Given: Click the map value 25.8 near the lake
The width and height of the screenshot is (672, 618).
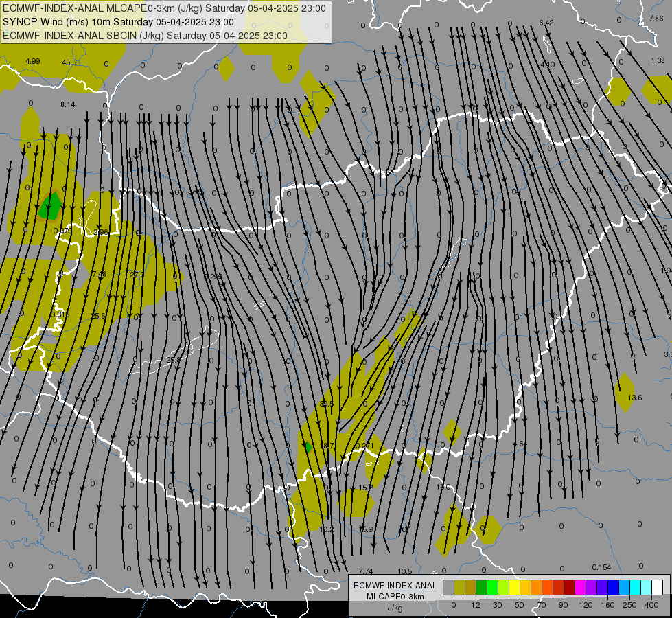Looking at the screenshot, I should point(173,360).
